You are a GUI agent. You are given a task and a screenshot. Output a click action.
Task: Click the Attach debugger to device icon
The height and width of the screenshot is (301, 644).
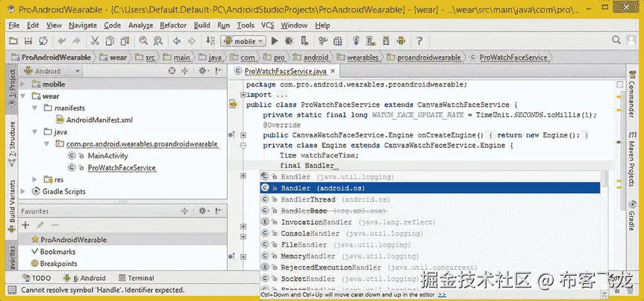[304, 41]
